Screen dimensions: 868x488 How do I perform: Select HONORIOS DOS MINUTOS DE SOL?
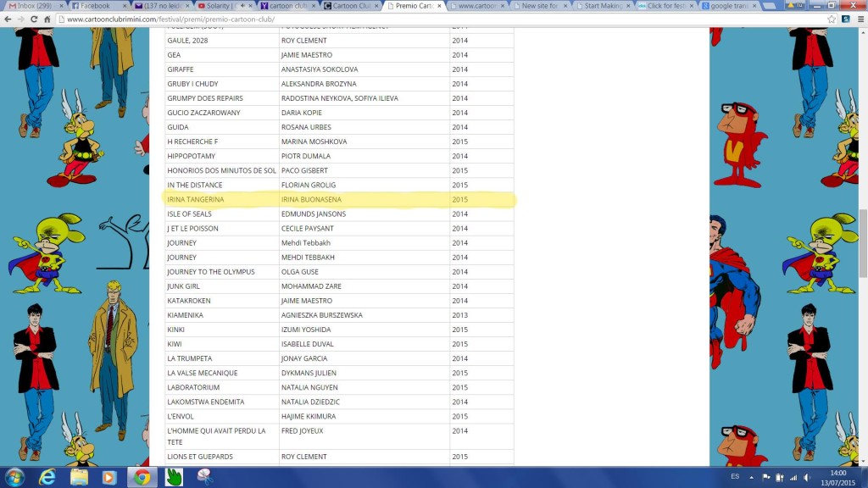click(x=221, y=170)
